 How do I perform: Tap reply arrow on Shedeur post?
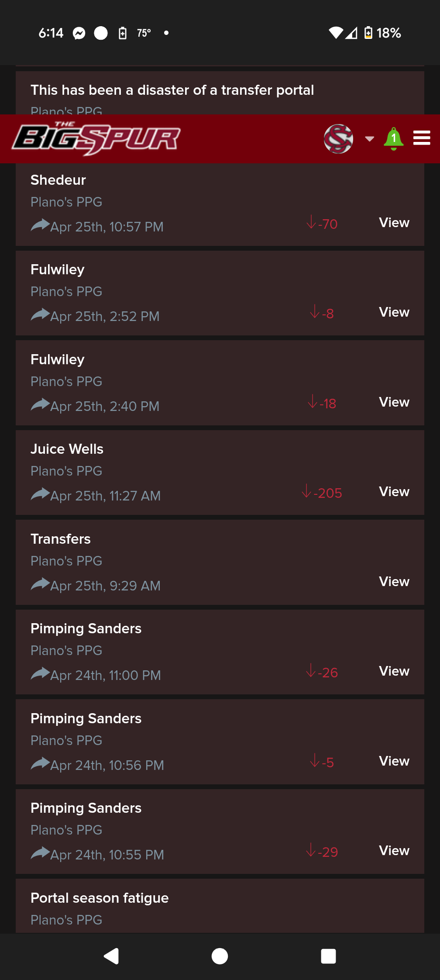click(40, 225)
